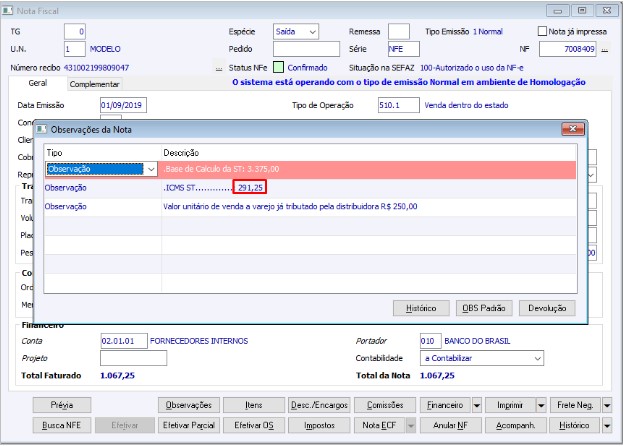The image size is (623, 446).
Task: Click the green Status NFe indicator box
Action: click(279, 68)
